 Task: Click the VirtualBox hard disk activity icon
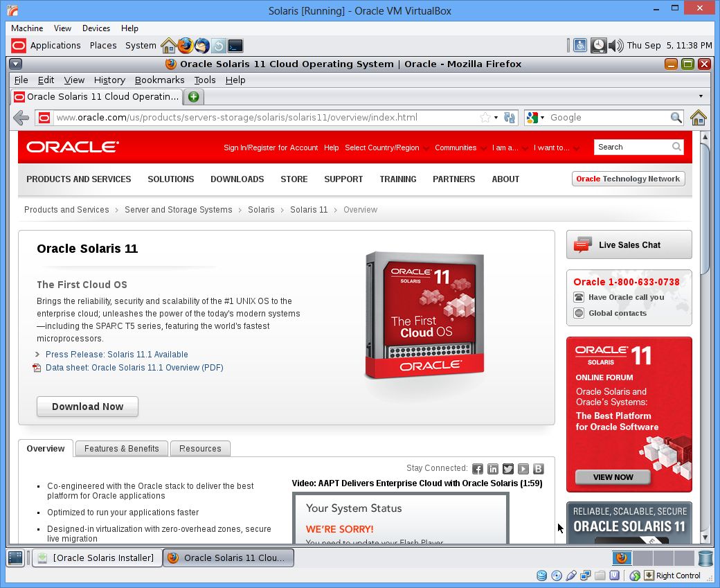tap(542, 576)
